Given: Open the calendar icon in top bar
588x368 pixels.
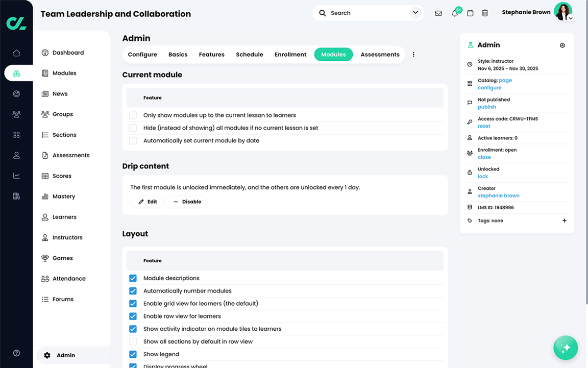Looking at the screenshot, I should click(470, 13).
